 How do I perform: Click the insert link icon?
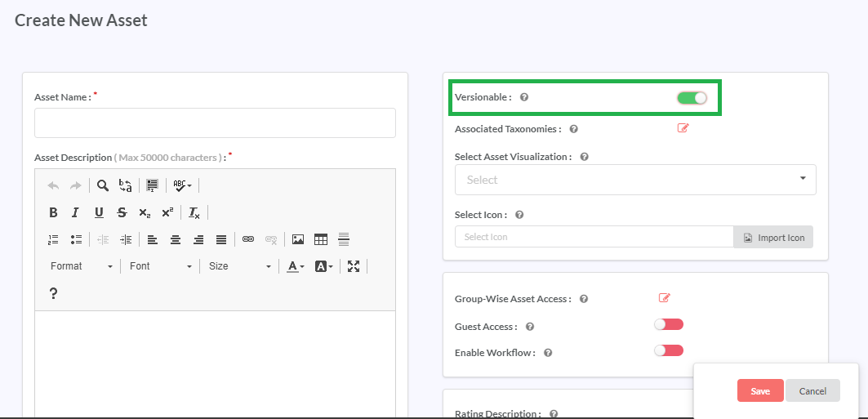[x=248, y=239]
